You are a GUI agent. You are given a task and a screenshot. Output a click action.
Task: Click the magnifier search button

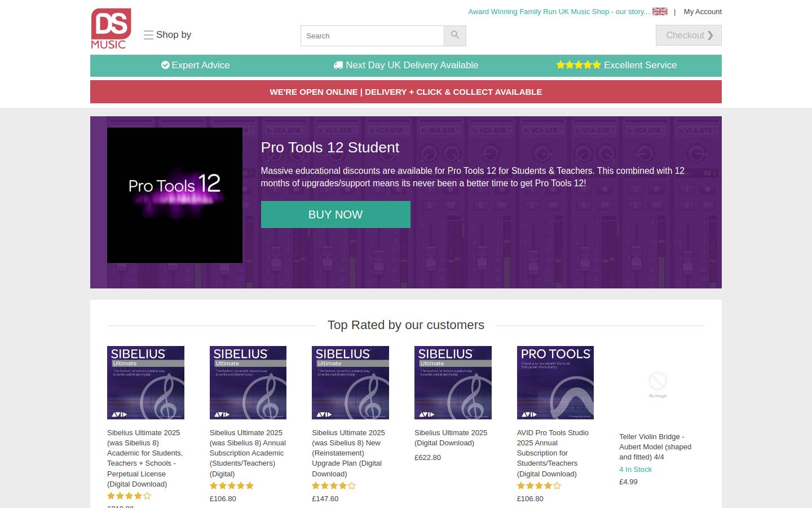coord(455,36)
